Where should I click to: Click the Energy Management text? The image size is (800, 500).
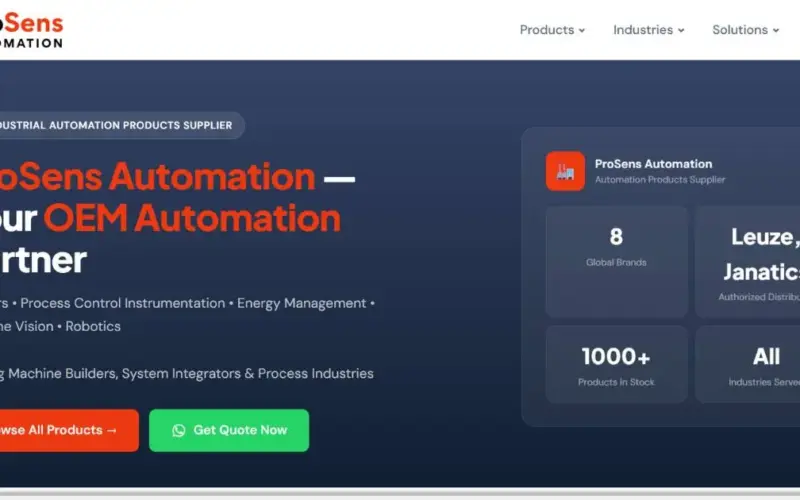[x=302, y=304]
